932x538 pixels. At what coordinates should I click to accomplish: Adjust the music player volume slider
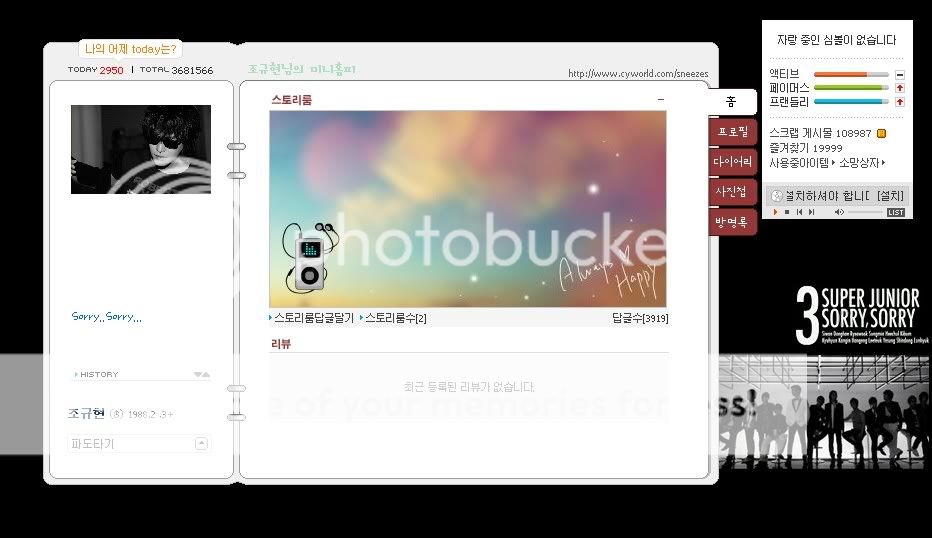(865, 212)
